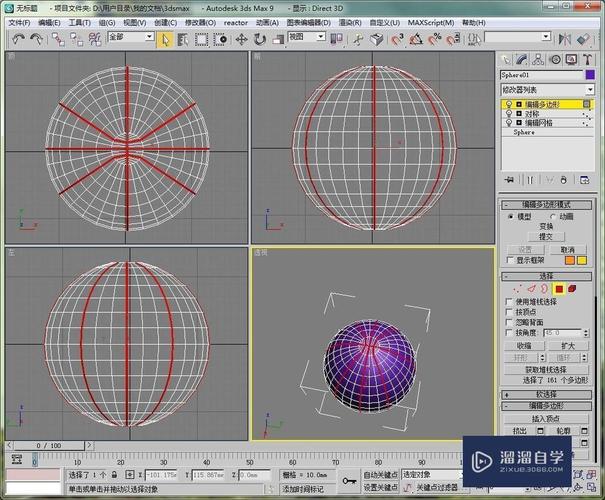Viewport: 605px width, 500px height.
Task: Expand the 软选择 rollout
Action: coord(548,394)
